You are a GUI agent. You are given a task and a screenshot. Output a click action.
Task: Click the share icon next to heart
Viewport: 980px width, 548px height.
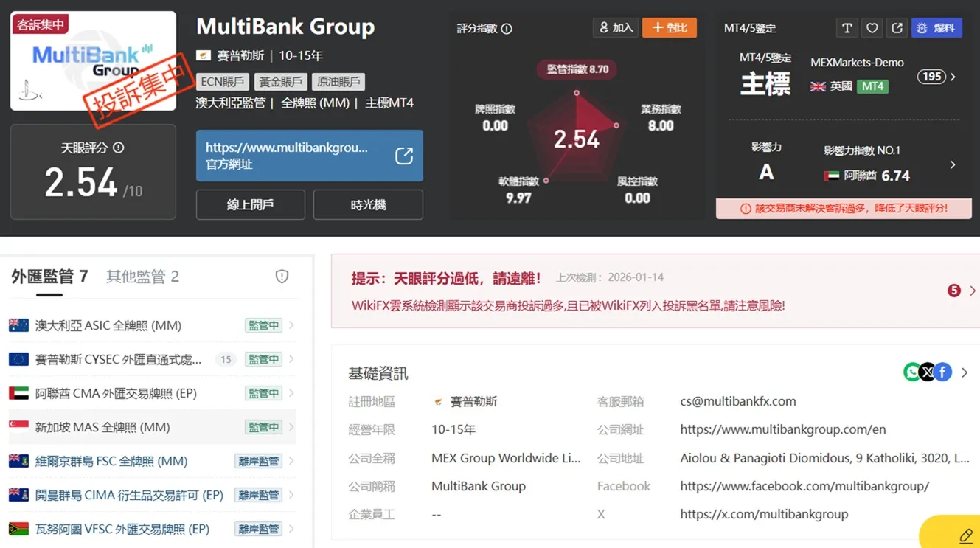[897, 28]
